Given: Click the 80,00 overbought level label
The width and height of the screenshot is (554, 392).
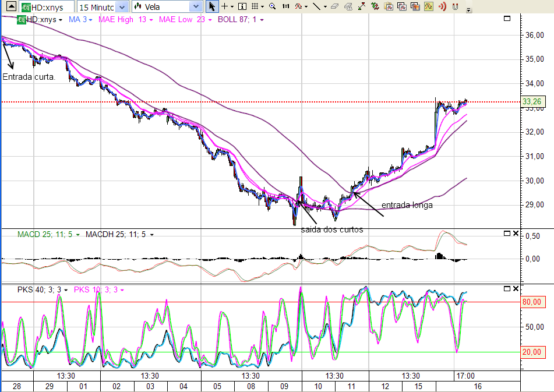Looking at the screenshot, I should point(531,302).
